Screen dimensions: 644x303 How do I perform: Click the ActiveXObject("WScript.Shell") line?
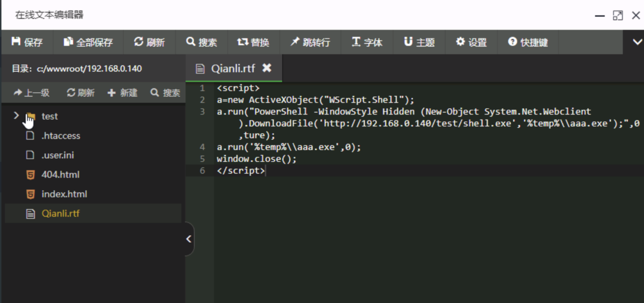(x=315, y=100)
